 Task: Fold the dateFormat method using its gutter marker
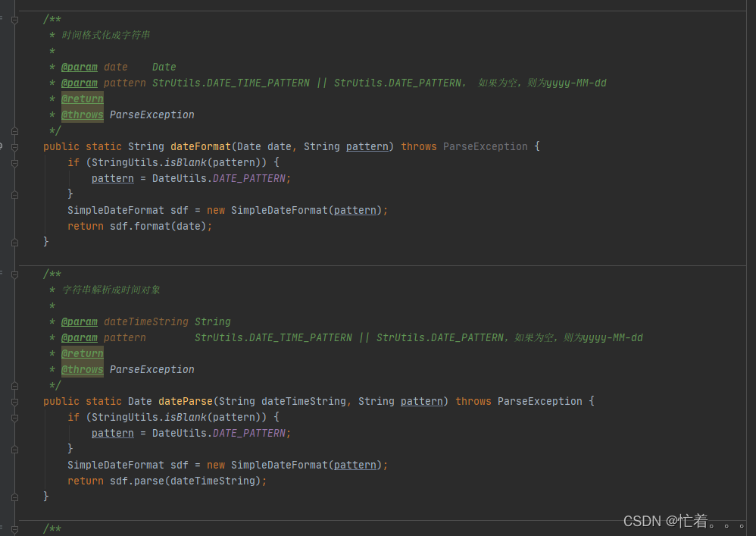click(x=15, y=147)
